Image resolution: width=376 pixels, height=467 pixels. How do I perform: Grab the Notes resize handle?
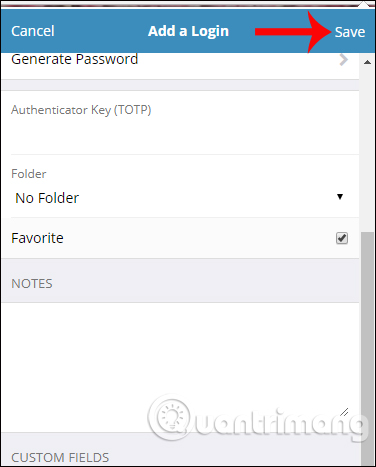point(344,412)
